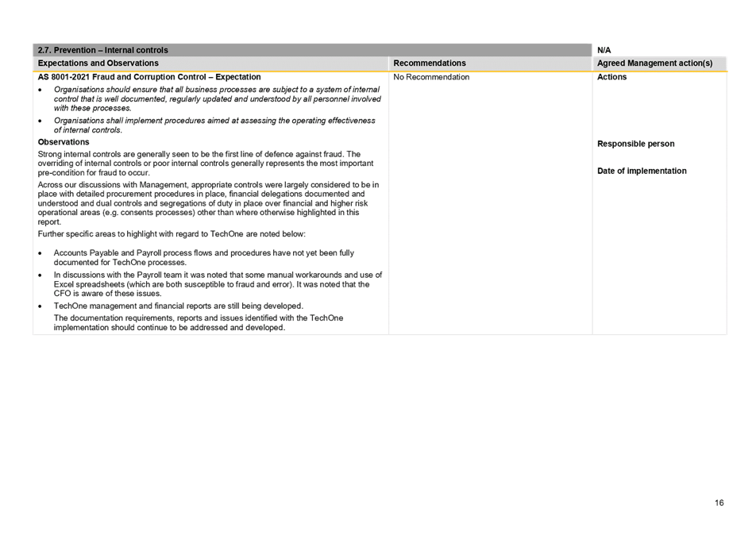Click the 'No Recommendation' cell text
The width and height of the screenshot is (756, 535).
[431, 77]
